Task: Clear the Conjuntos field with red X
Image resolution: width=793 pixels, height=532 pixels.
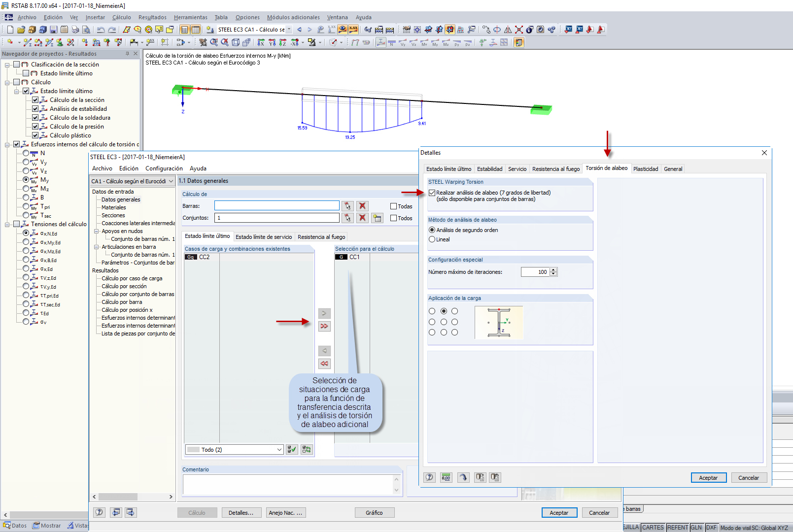Action: pos(363,218)
